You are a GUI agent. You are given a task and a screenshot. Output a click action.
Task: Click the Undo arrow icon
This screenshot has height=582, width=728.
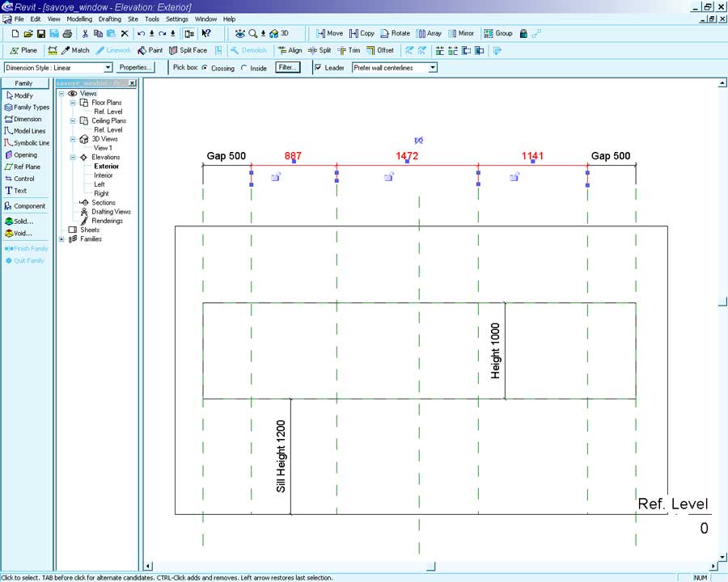141,34
